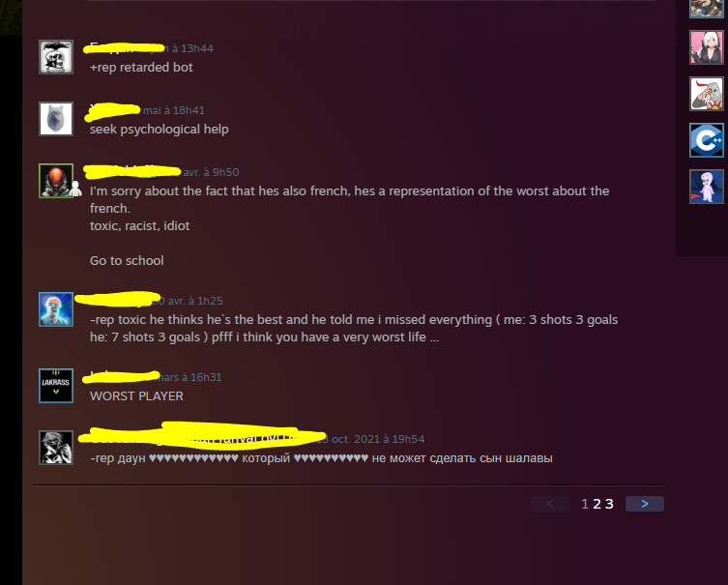Select comments page 1 number
728x585 pixels.
tap(585, 504)
